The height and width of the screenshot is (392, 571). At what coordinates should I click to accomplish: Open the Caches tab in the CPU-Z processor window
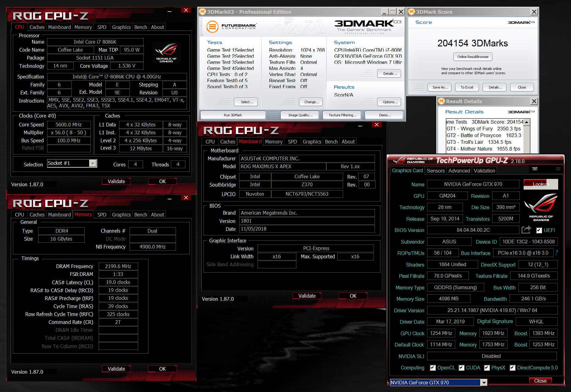37,27
